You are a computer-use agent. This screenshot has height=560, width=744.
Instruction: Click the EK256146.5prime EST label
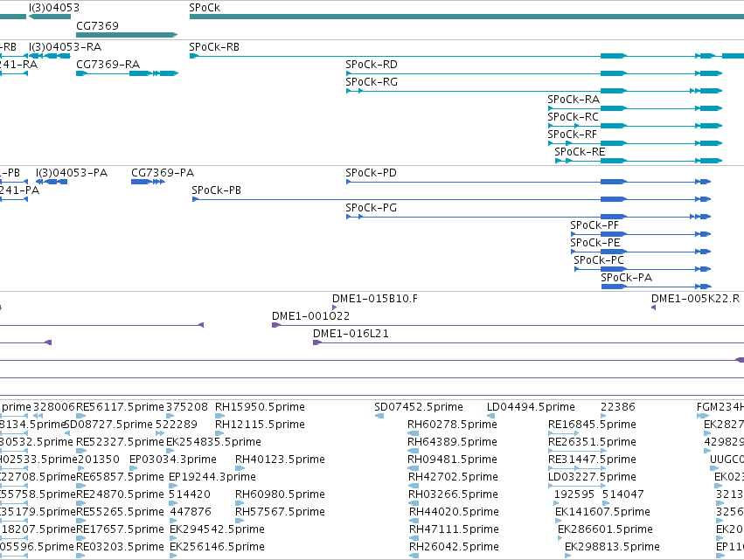217,547
